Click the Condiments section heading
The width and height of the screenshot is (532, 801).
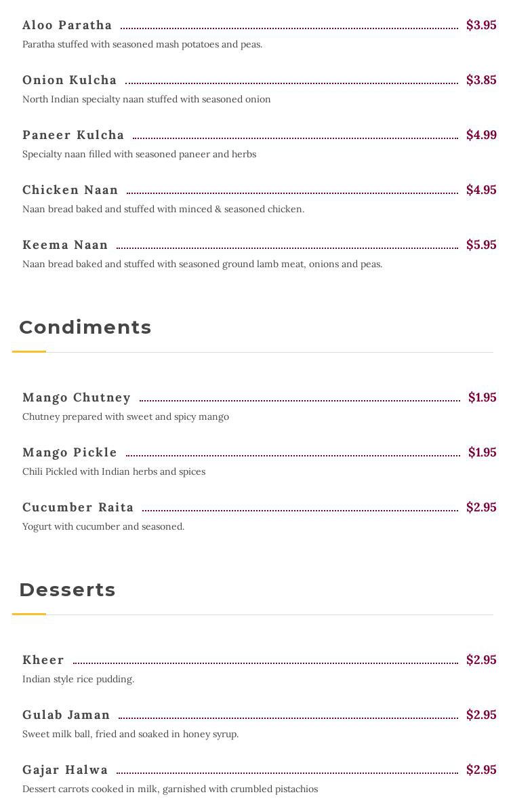(85, 328)
